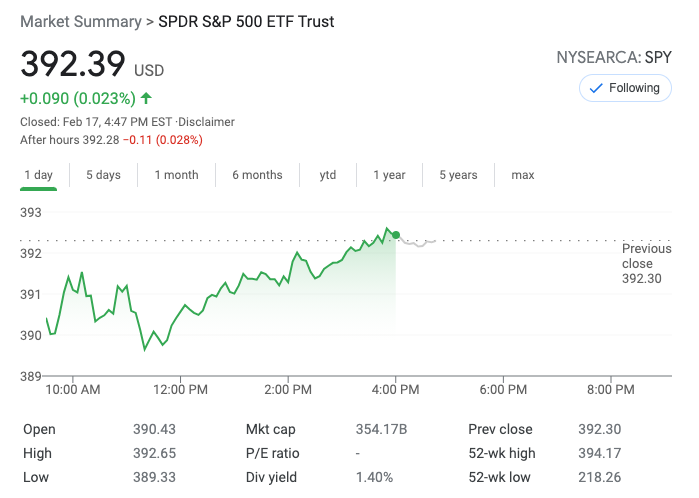Switch to the 5 days tab

(x=103, y=175)
